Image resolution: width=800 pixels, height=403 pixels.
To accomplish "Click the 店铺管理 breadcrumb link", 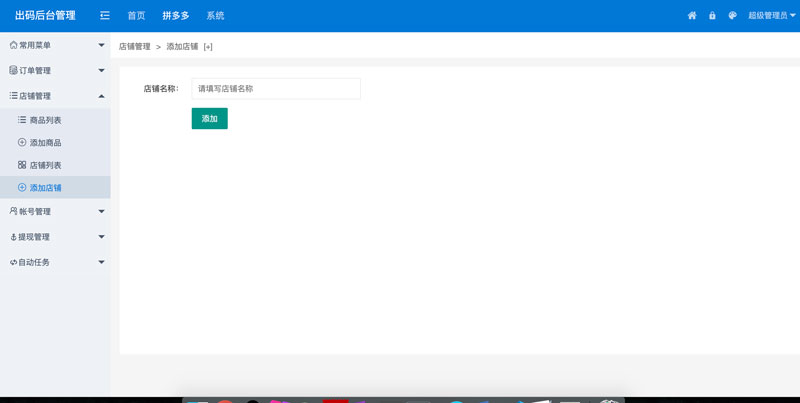I will click(x=135, y=46).
